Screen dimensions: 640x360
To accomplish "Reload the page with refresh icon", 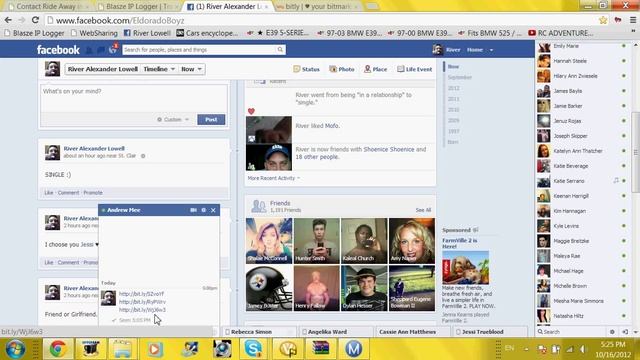I will point(35,20).
